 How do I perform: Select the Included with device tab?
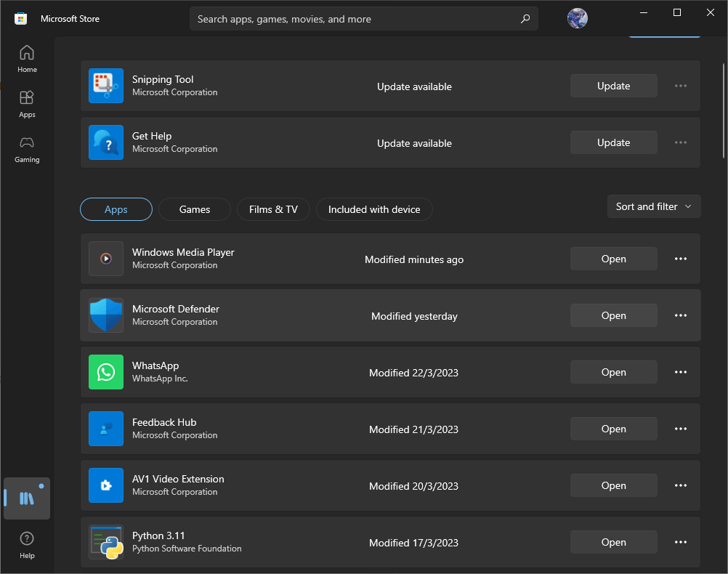tap(374, 209)
